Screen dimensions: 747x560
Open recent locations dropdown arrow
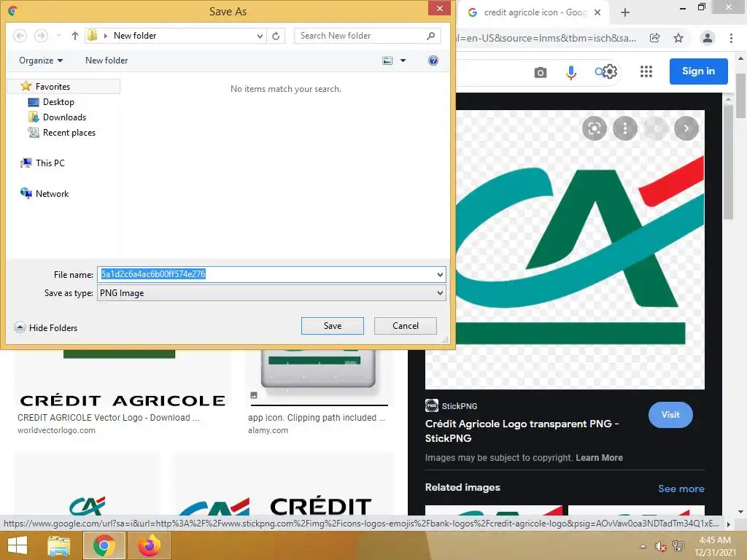(x=58, y=36)
